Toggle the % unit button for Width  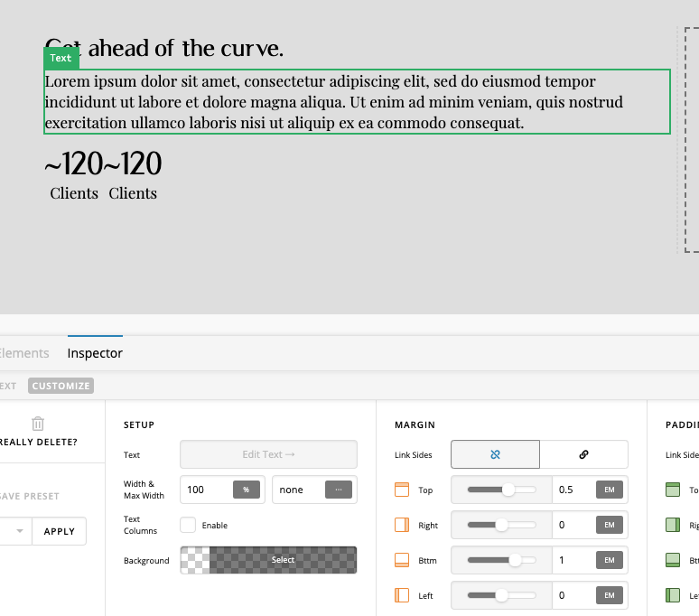click(246, 490)
